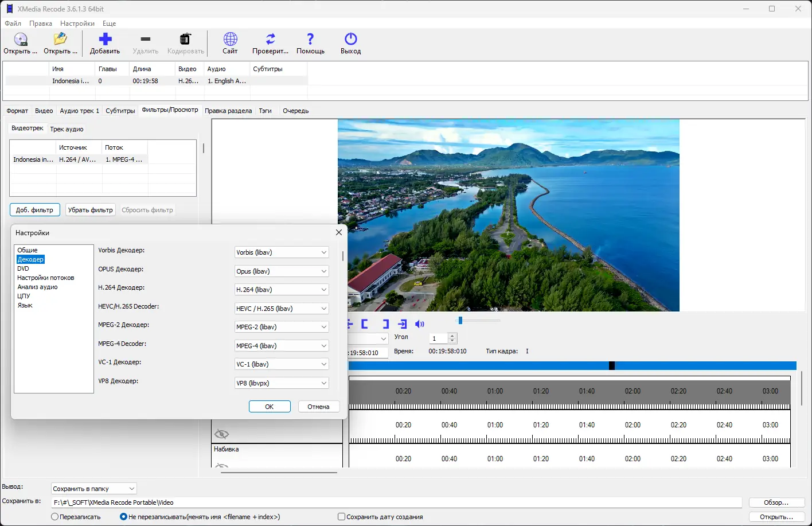Screen dimensions: 812x526
Task: Mute audio with the speaker icon
Action: (x=420, y=324)
